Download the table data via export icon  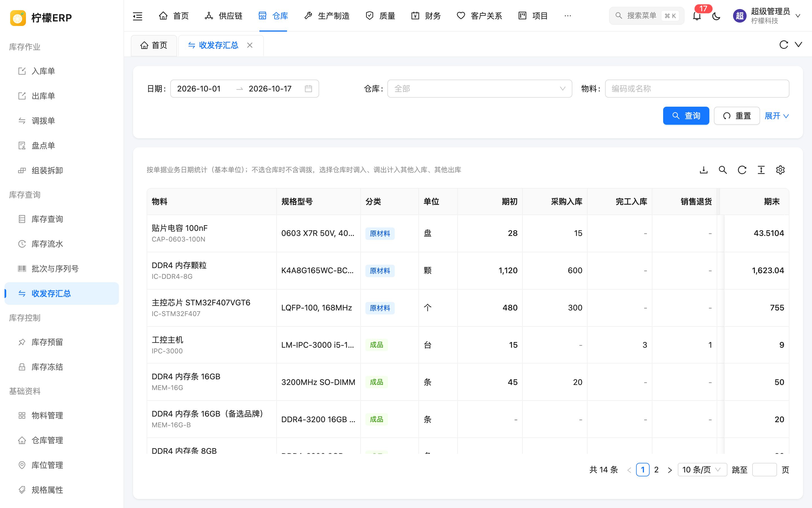tap(704, 170)
